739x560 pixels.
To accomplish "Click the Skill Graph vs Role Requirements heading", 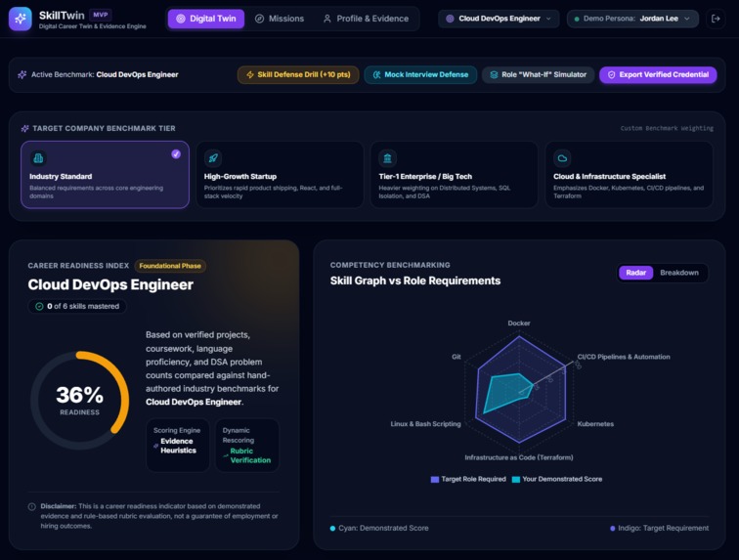I will 415,280.
